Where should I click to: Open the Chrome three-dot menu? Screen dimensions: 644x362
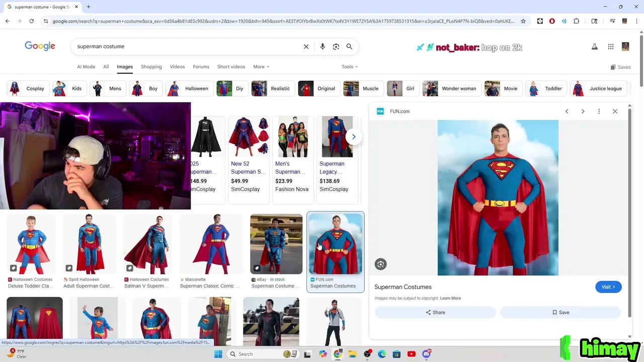[x=636, y=21]
